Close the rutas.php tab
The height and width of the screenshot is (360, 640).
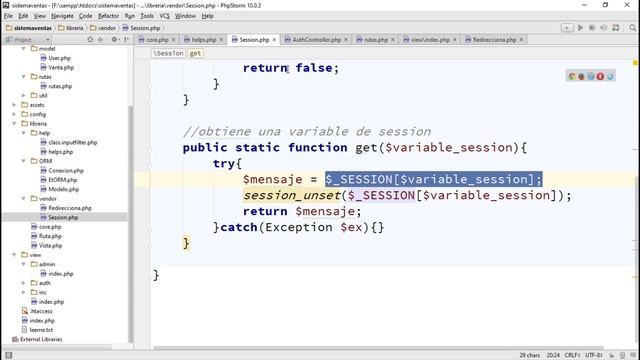393,40
